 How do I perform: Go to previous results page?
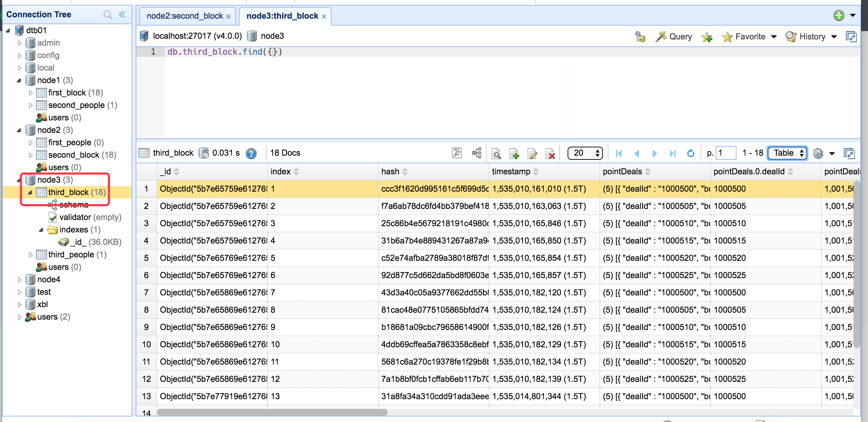click(637, 153)
